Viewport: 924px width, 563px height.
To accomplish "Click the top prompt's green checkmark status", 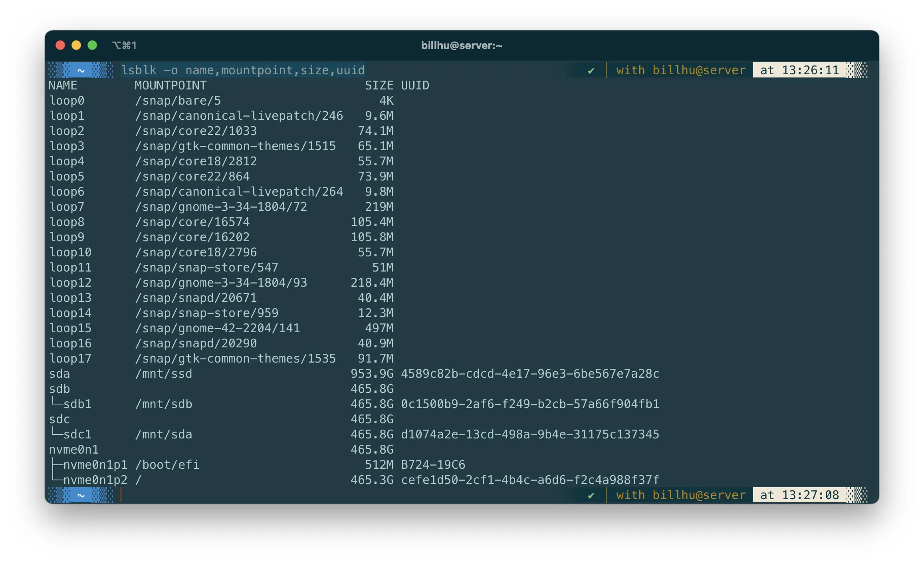I will pos(591,71).
